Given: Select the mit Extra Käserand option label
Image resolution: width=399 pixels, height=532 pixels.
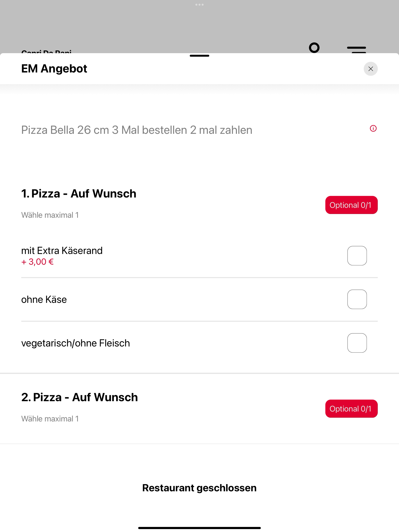Looking at the screenshot, I should (x=62, y=251).
